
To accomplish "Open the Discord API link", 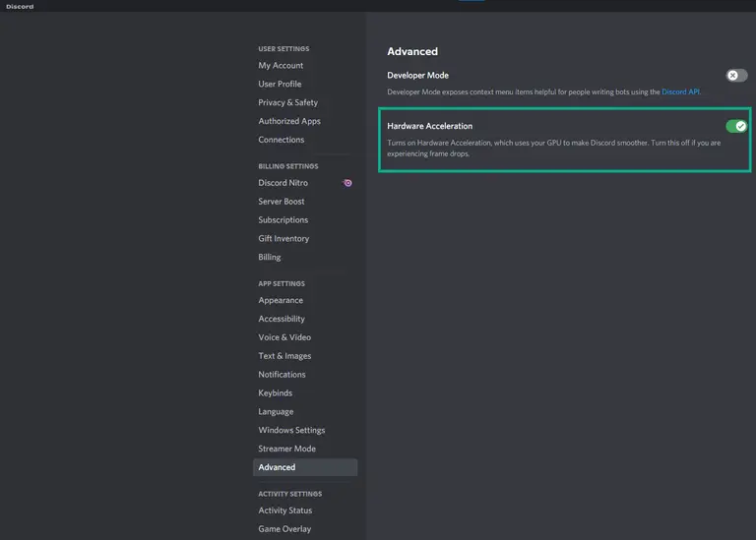I will pos(680,91).
